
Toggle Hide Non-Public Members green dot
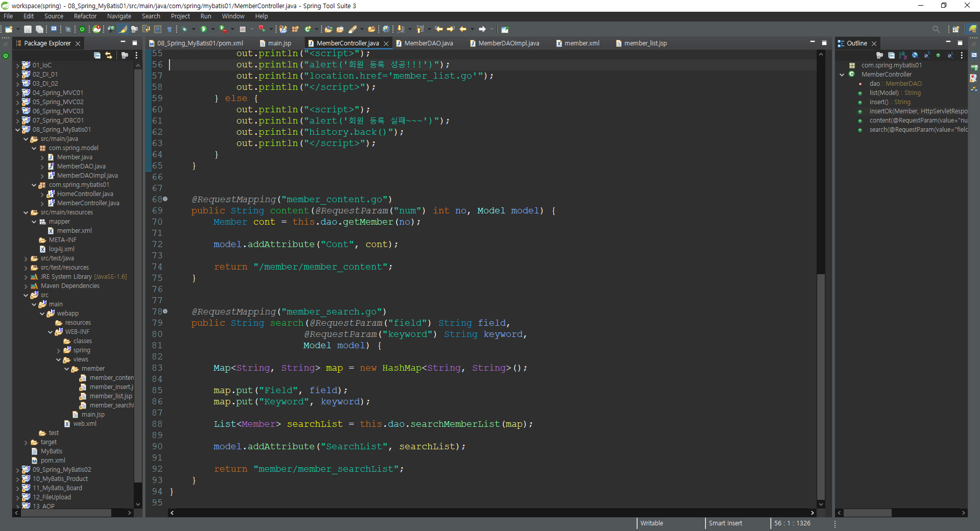tap(938, 55)
